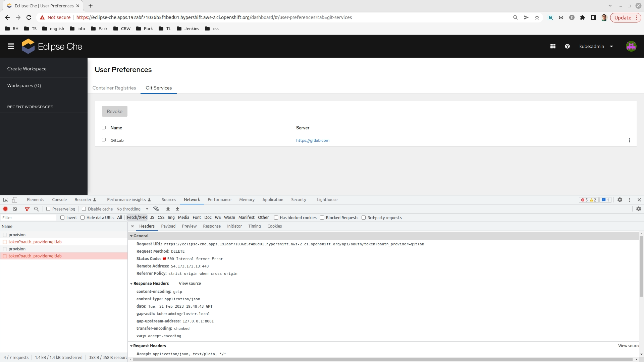Open the Eclipse Che applications grid

(x=553, y=46)
